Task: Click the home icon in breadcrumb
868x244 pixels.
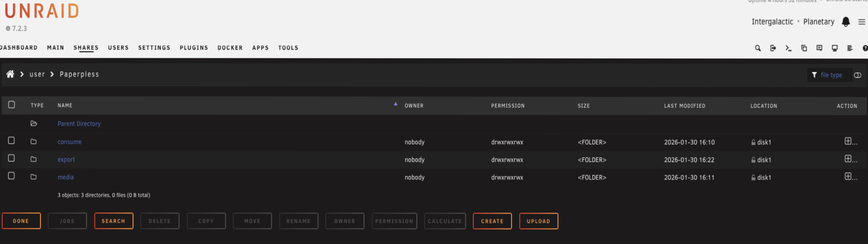Action: pos(10,74)
